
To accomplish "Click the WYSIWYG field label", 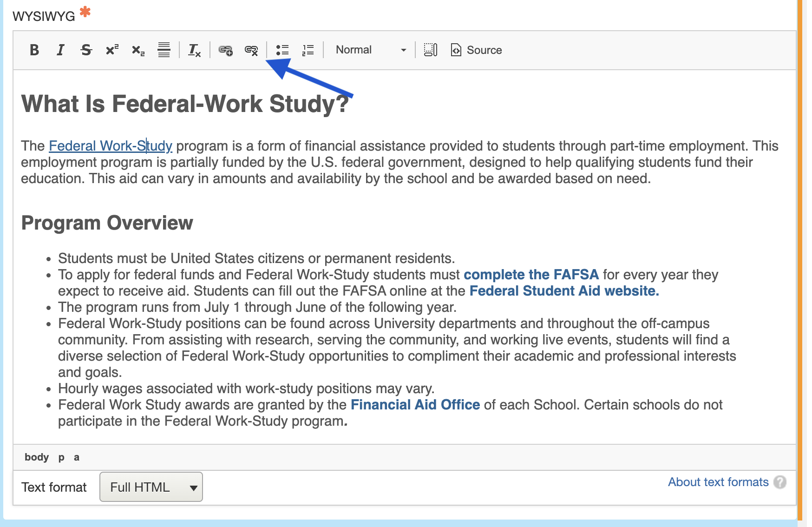I will pyautogui.click(x=44, y=16).
